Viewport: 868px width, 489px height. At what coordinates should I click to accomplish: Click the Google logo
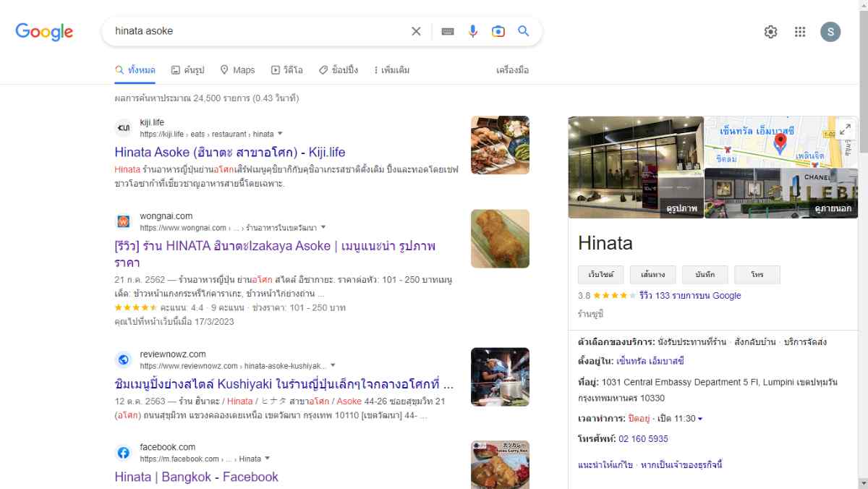coord(44,31)
